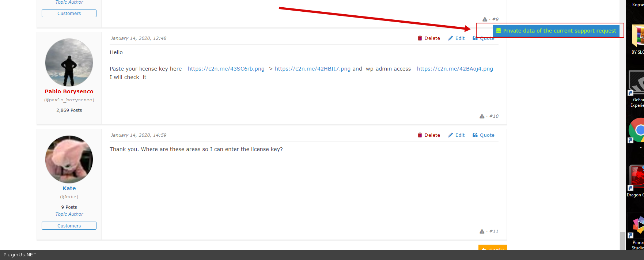This screenshot has height=260, width=644.
Task: Open Dragon desktop shortcut icon
Action: click(636, 177)
